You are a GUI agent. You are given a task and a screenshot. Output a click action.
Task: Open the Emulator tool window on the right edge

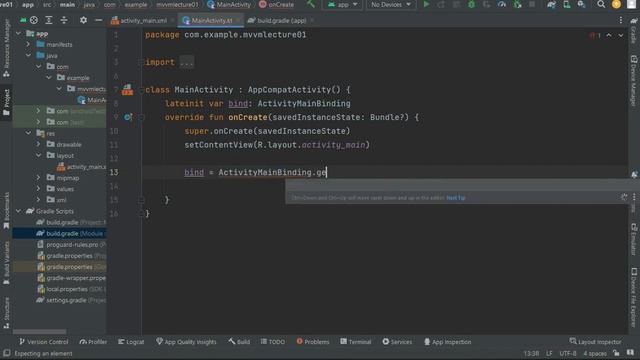[633, 239]
